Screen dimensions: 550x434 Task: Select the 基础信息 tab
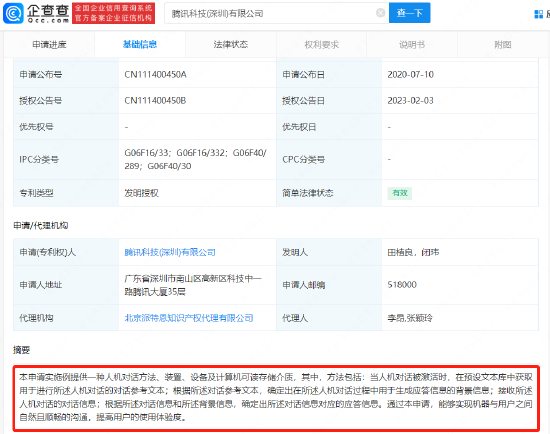coord(140,45)
